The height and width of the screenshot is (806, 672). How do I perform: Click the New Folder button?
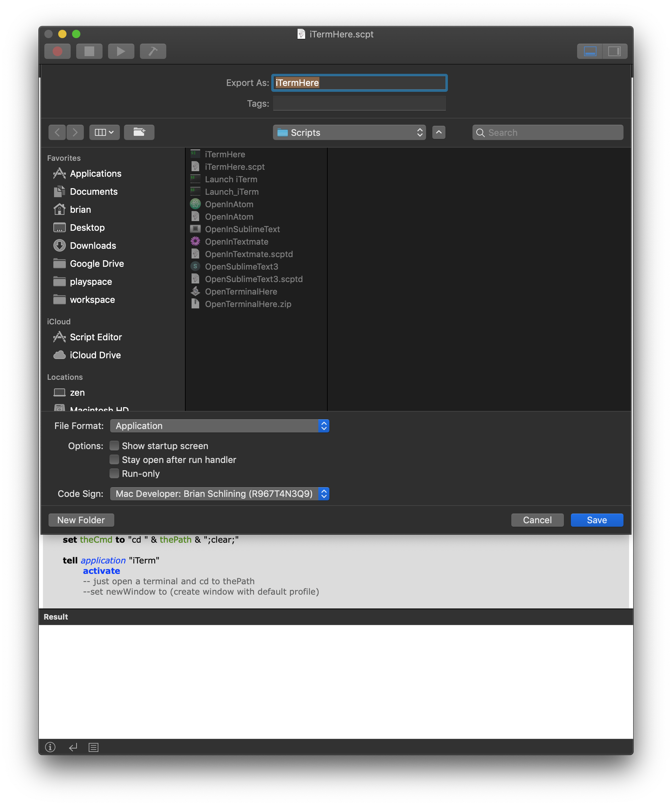[81, 520]
